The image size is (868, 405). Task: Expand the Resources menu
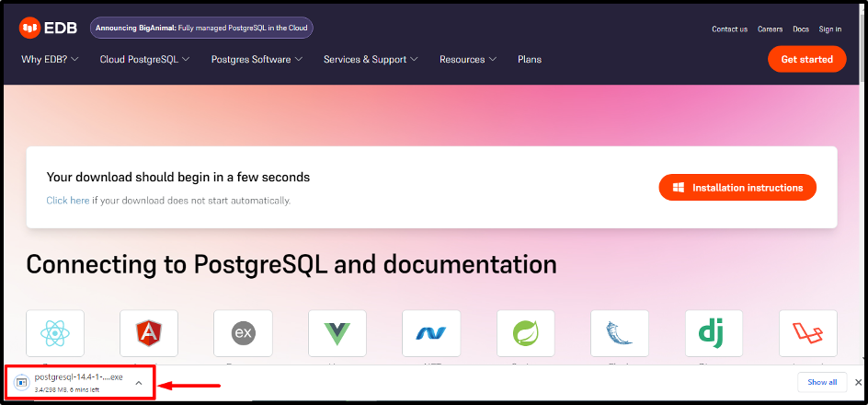tap(468, 59)
